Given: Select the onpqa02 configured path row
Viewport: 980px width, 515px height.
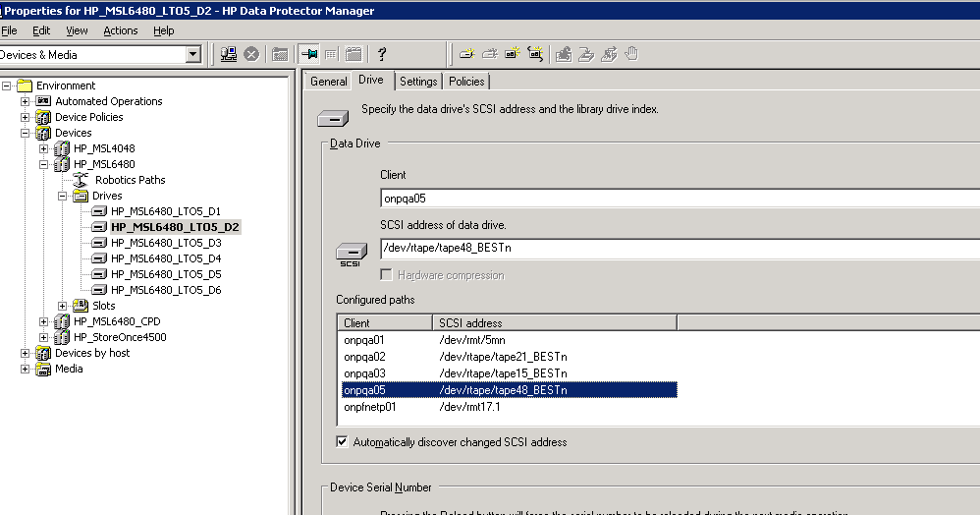Looking at the screenshot, I should [510, 357].
